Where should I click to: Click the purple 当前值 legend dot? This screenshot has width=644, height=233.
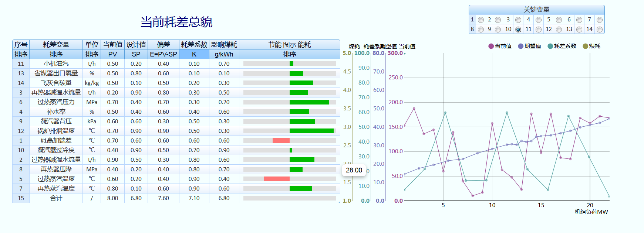[491, 46]
